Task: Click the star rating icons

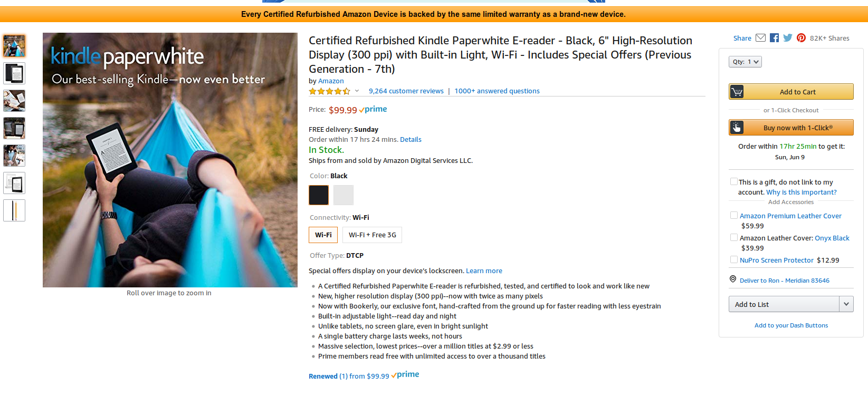Action: pyautogui.click(x=329, y=91)
